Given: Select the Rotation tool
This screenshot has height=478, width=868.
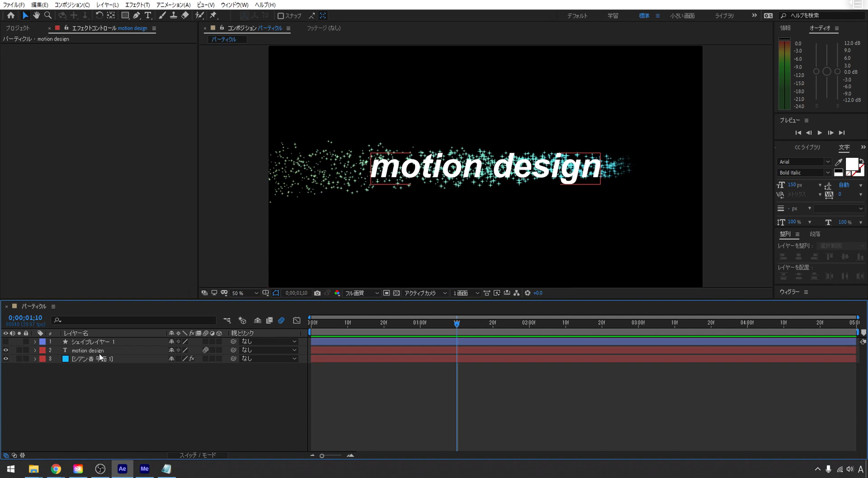Looking at the screenshot, I should pos(99,15).
